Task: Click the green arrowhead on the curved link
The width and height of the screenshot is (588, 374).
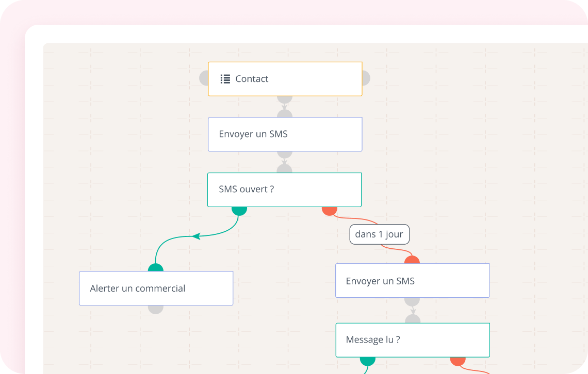Action: coord(195,236)
